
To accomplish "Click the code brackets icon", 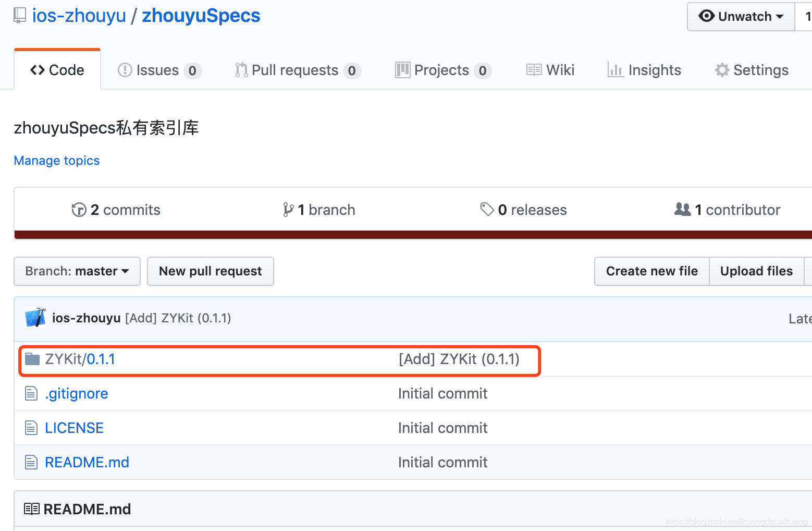I will pos(38,70).
